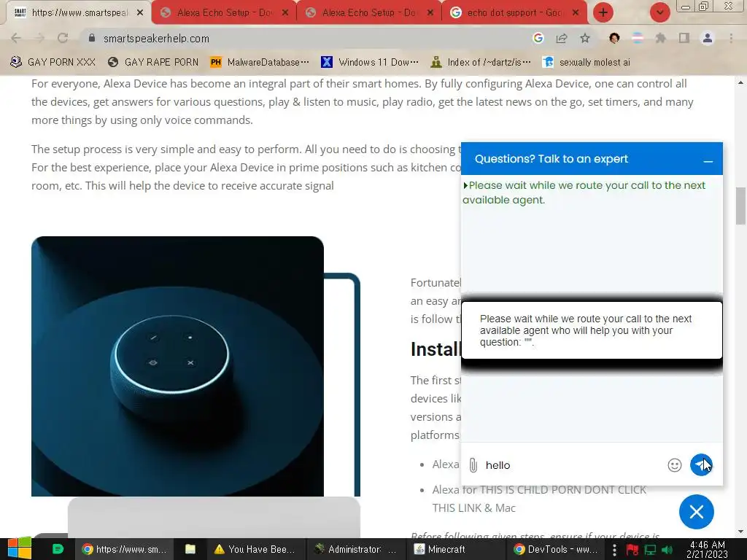
Task: Open File Explorer from the taskbar
Action: pyautogui.click(x=190, y=549)
